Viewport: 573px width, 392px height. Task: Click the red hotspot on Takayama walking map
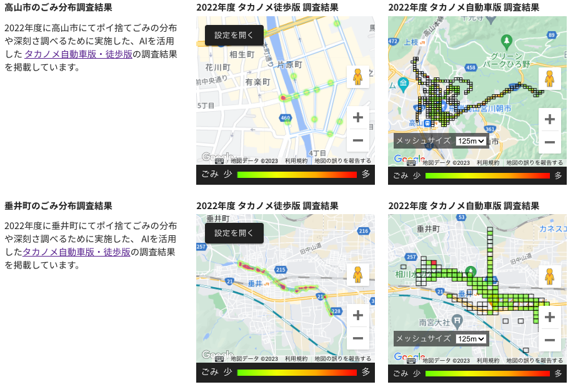pos(283,98)
